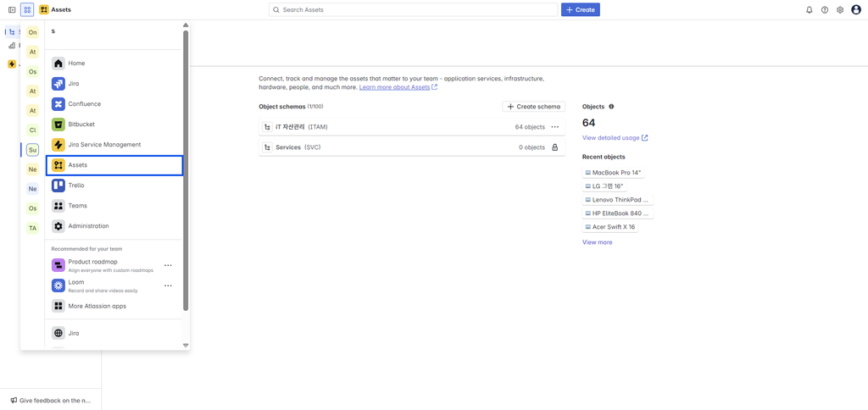Open the notifications bell
The image size is (868, 410).
[x=810, y=10]
